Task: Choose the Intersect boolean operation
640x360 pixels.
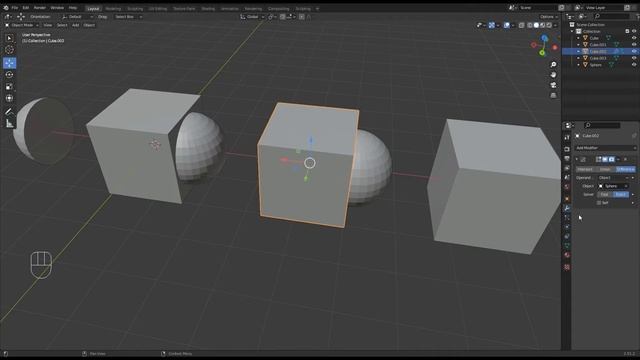Action: pyautogui.click(x=587, y=169)
